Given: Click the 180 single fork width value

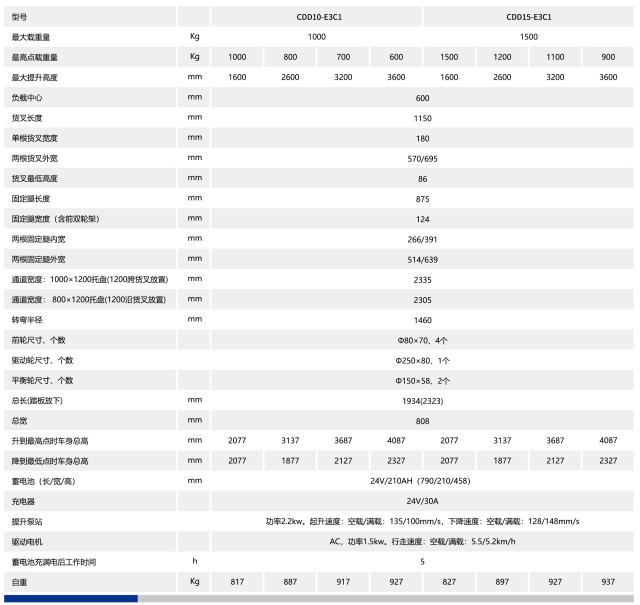Looking at the screenshot, I should tap(422, 138).
